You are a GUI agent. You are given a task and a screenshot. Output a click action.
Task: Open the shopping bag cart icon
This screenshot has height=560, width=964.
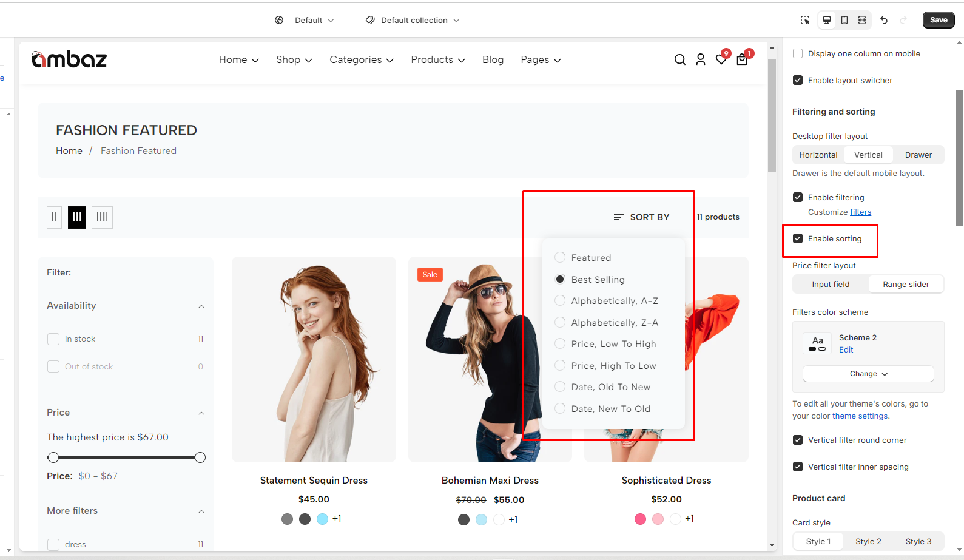coord(741,59)
